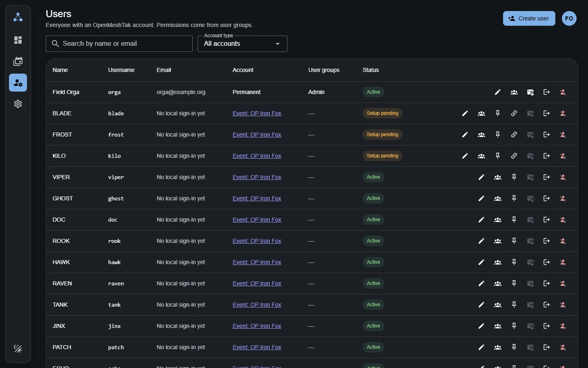Open the dashboard grid icon in the sidebar

pyautogui.click(x=18, y=40)
